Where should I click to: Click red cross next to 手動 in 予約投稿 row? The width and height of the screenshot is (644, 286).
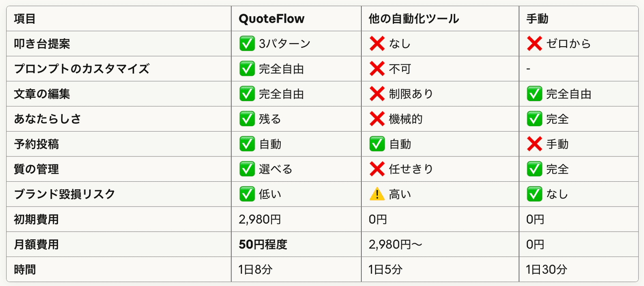[535, 144]
